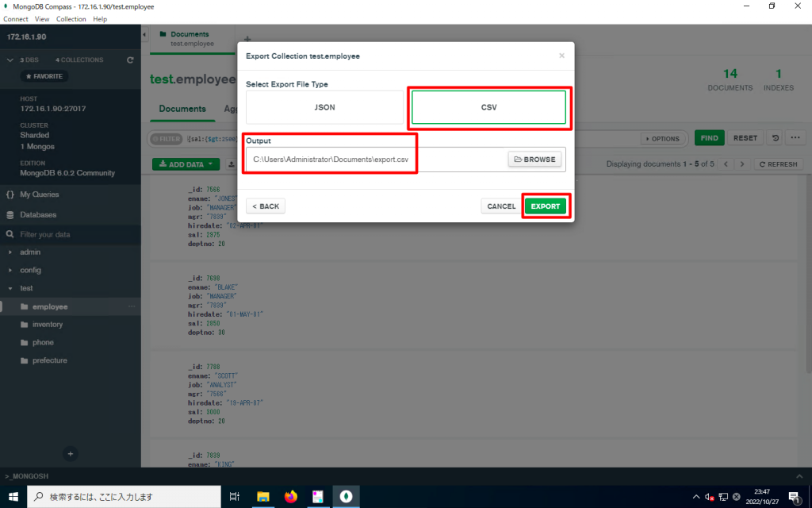This screenshot has height=508, width=812.
Task: Open more options via the ellipsis icon
Action: coord(795,137)
